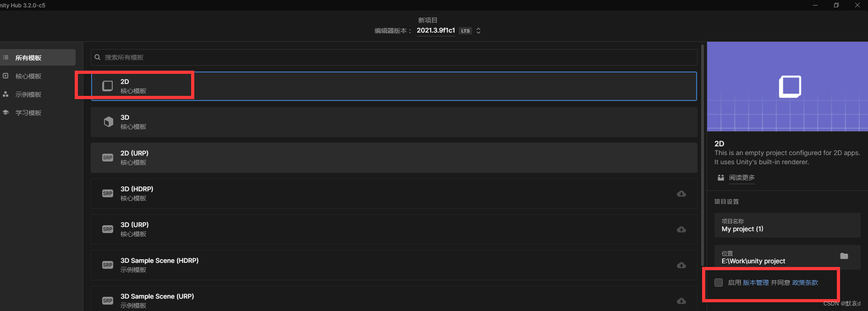Select 3D Sample Scene (URP) row
This screenshot has height=311, width=868.
[x=394, y=299]
